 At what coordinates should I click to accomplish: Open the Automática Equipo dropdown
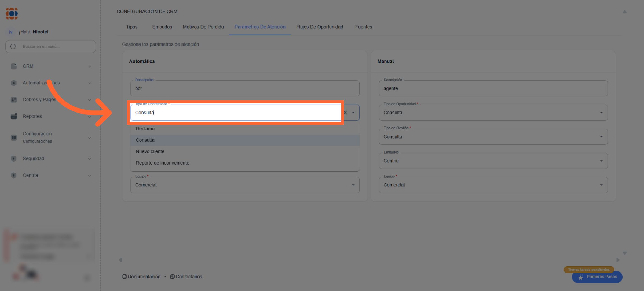[353, 185]
